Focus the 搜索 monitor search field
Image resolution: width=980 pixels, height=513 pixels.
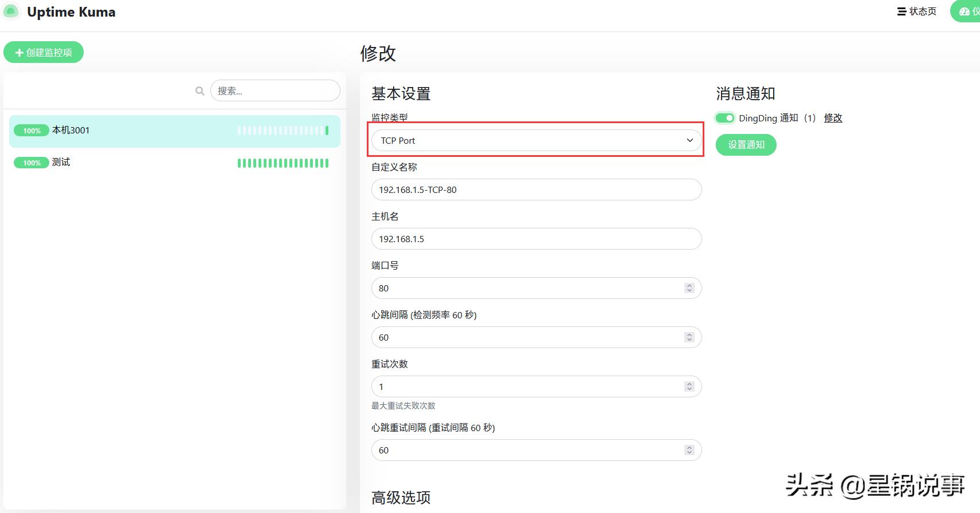[x=275, y=90]
